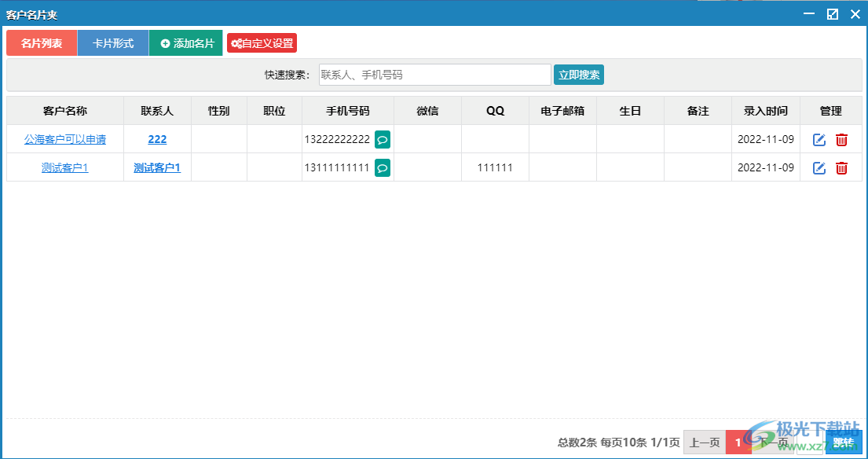Viewport: 868px width, 459px height.
Task: Click the 总数2条 每页10条 1/1页 summary
Action: [x=618, y=442]
